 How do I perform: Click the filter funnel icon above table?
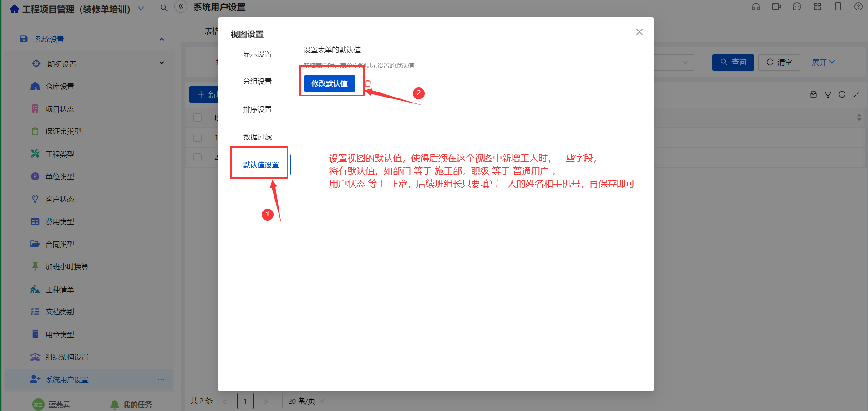(x=828, y=94)
